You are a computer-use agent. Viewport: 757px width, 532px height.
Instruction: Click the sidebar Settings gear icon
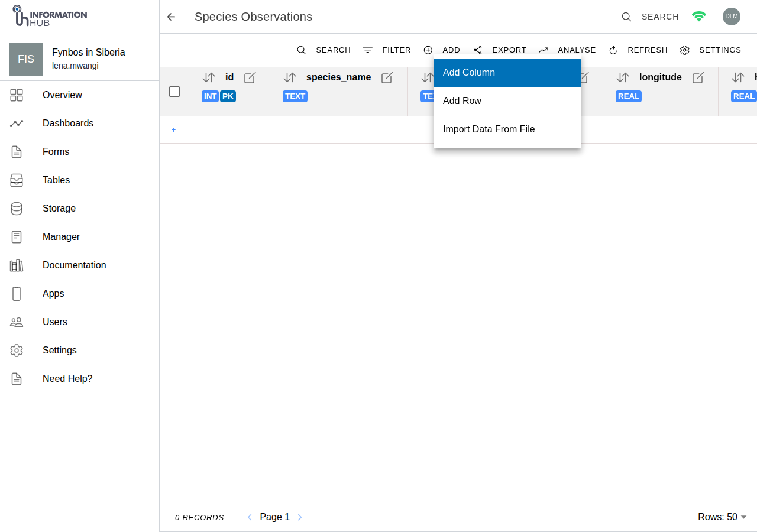(x=17, y=351)
